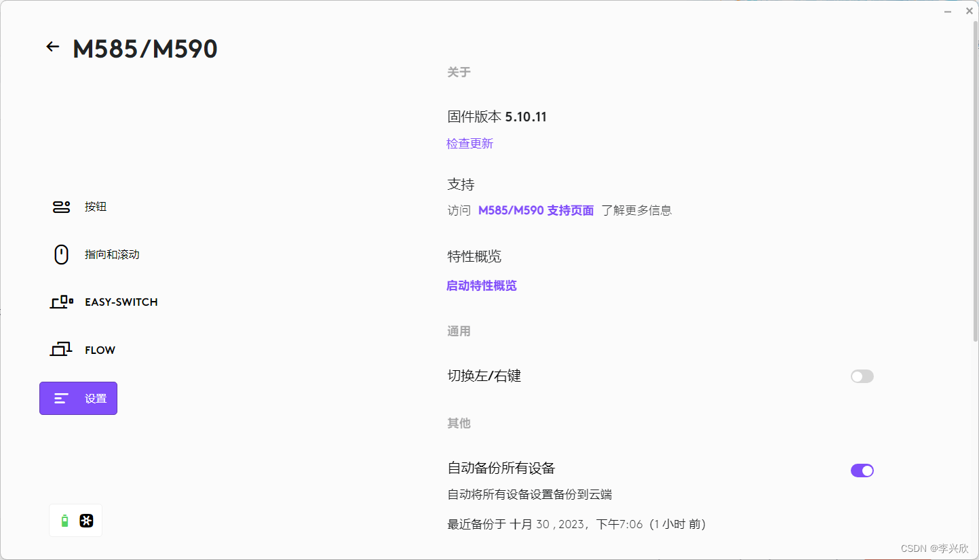Click the 通用 section heading
The height and width of the screenshot is (560, 979).
[459, 332]
